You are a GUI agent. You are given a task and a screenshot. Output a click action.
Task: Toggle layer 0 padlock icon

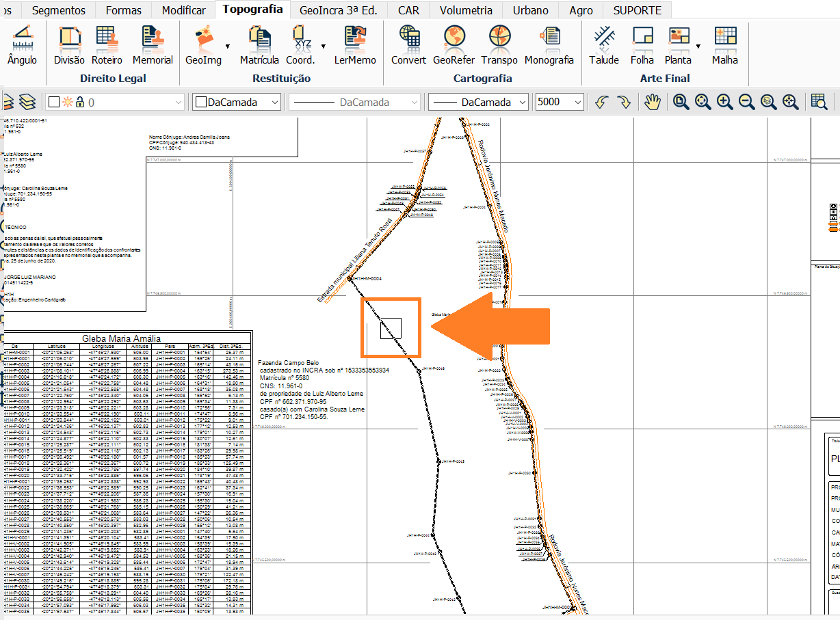pyautogui.click(x=80, y=103)
